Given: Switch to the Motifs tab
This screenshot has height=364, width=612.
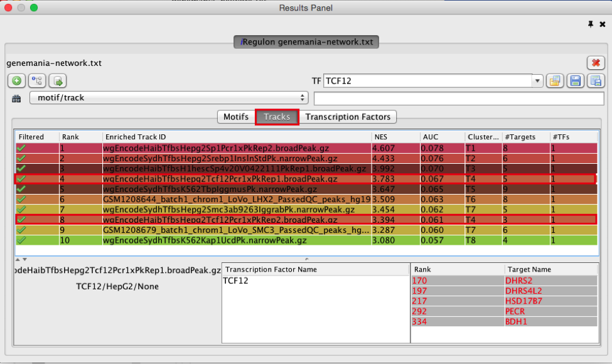Looking at the screenshot, I should tap(236, 117).
